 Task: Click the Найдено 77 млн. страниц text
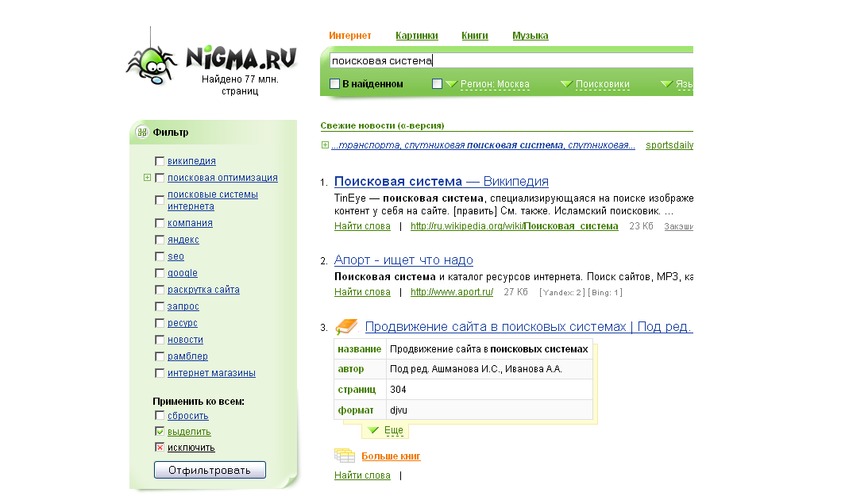click(240, 85)
